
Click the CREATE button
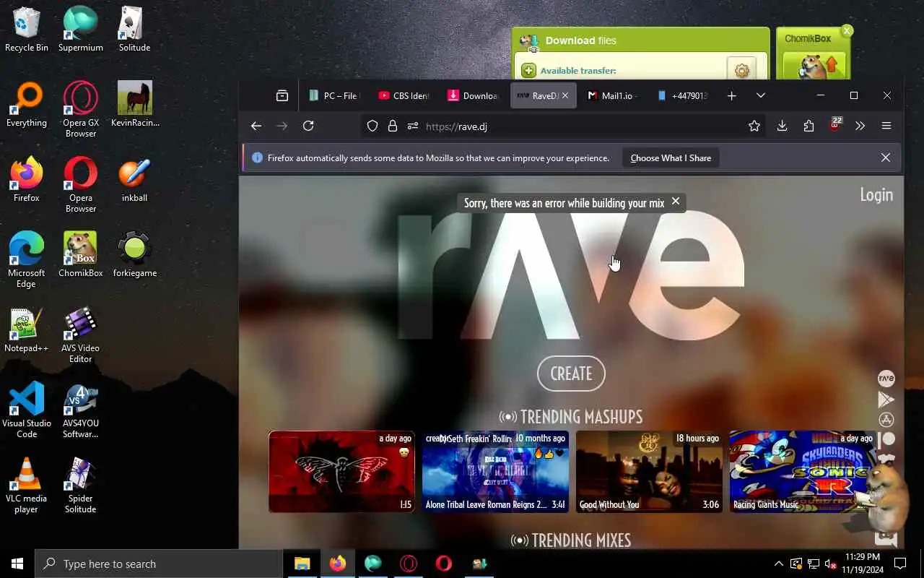(x=571, y=374)
